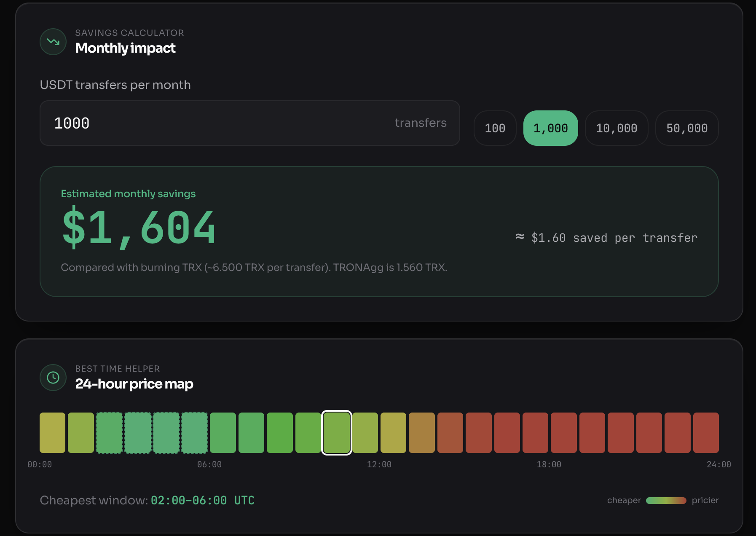Click the $1,604 savings amount
This screenshot has width=756, height=536.
pyautogui.click(x=139, y=228)
